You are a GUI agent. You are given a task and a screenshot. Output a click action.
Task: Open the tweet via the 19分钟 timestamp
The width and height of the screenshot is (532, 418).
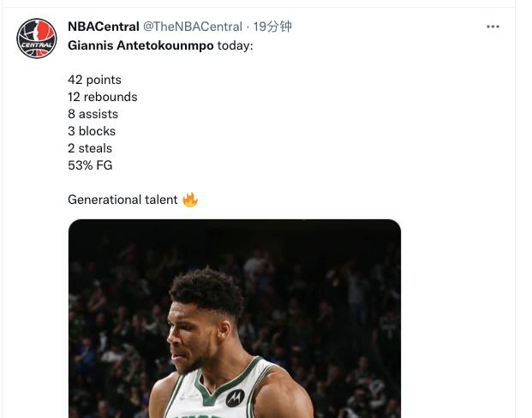273,27
